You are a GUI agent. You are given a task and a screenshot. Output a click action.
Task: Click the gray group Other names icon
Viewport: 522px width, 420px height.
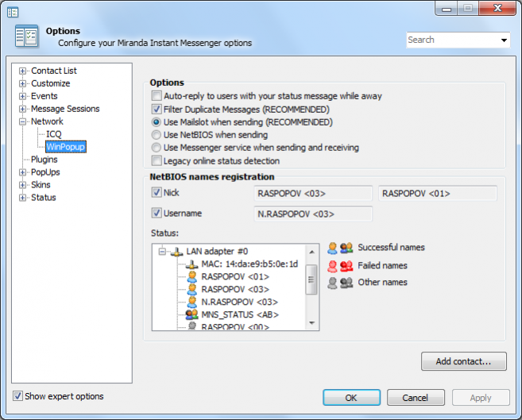point(346,283)
